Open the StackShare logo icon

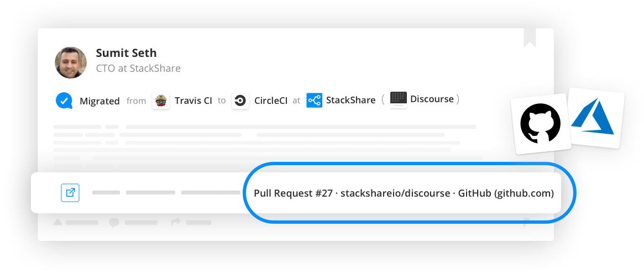[x=314, y=101]
